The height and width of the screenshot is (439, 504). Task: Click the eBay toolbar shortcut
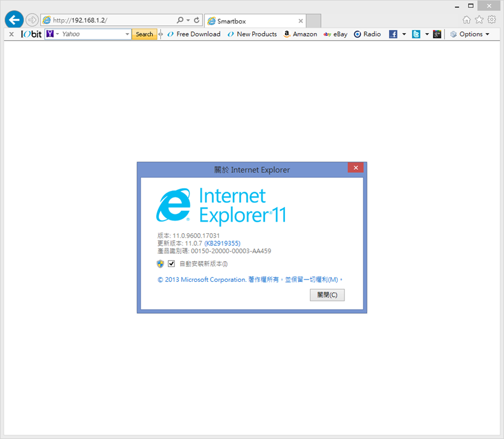[x=335, y=34]
